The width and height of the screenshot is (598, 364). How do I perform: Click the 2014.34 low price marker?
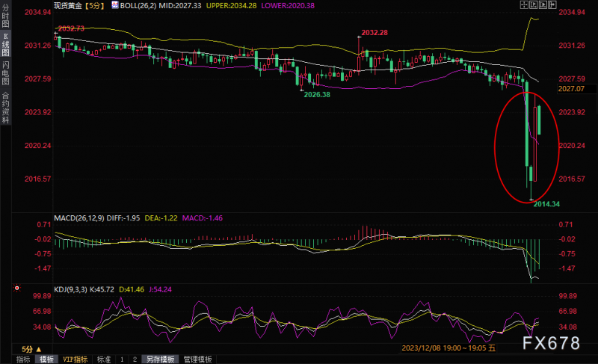click(546, 204)
